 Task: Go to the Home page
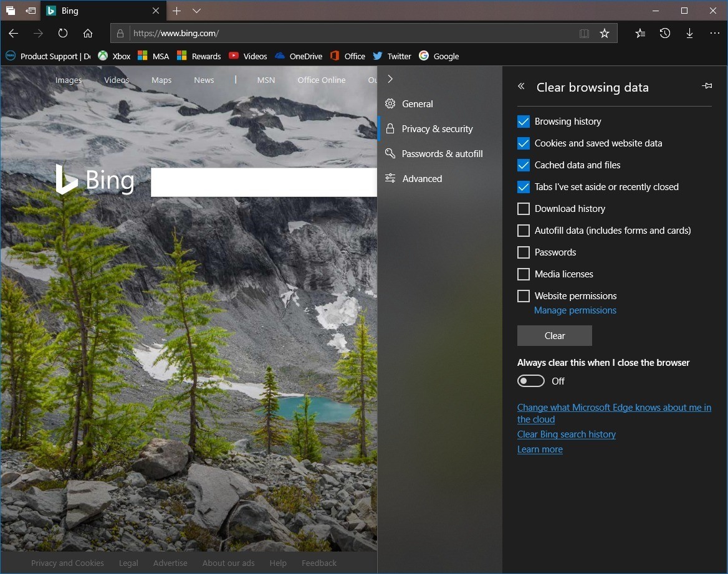(88, 34)
